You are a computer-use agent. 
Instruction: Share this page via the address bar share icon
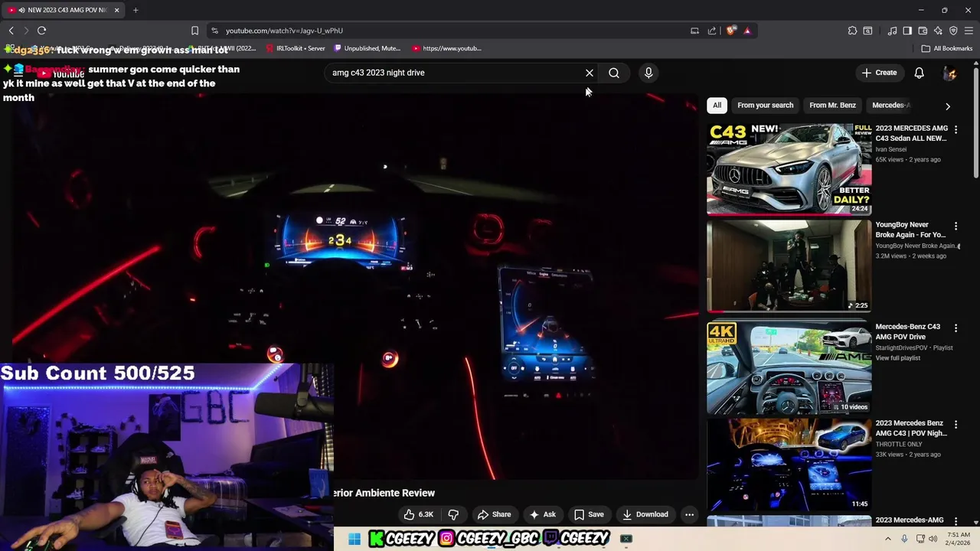pos(712,31)
